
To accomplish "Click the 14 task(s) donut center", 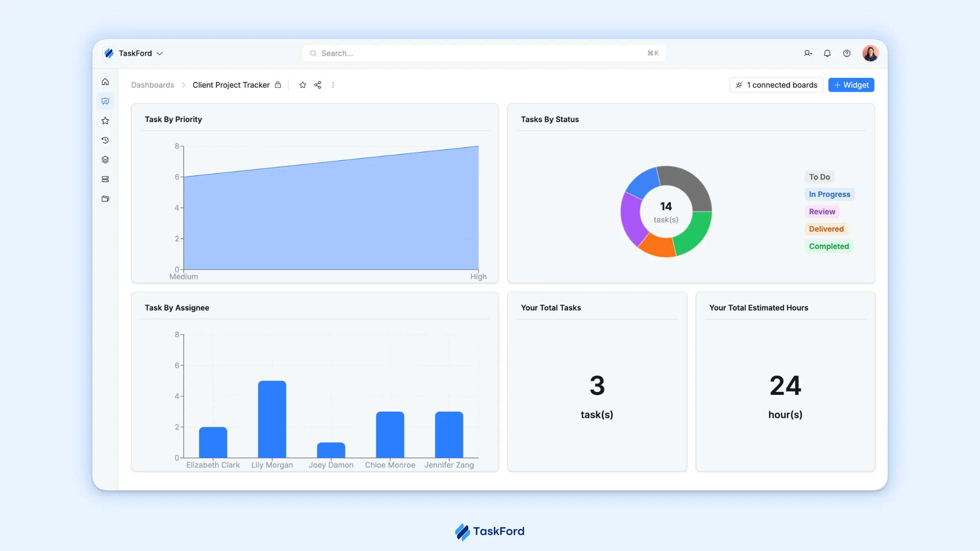I will pyautogui.click(x=666, y=212).
